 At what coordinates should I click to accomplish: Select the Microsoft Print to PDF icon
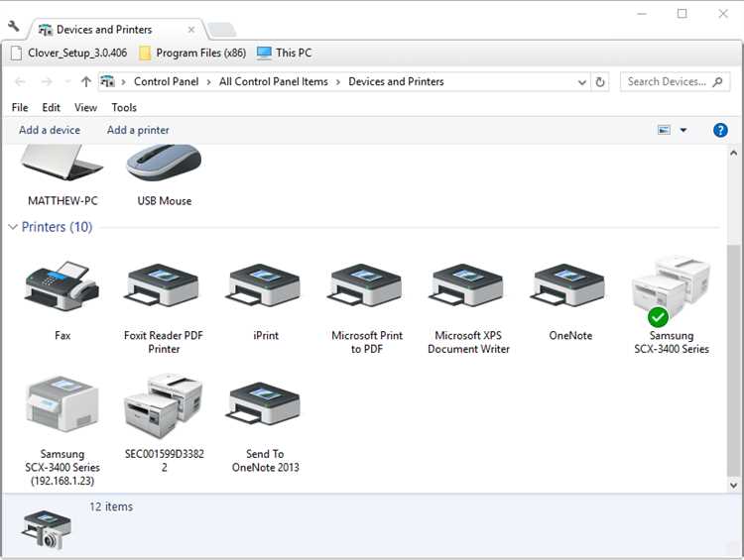(x=366, y=286)
